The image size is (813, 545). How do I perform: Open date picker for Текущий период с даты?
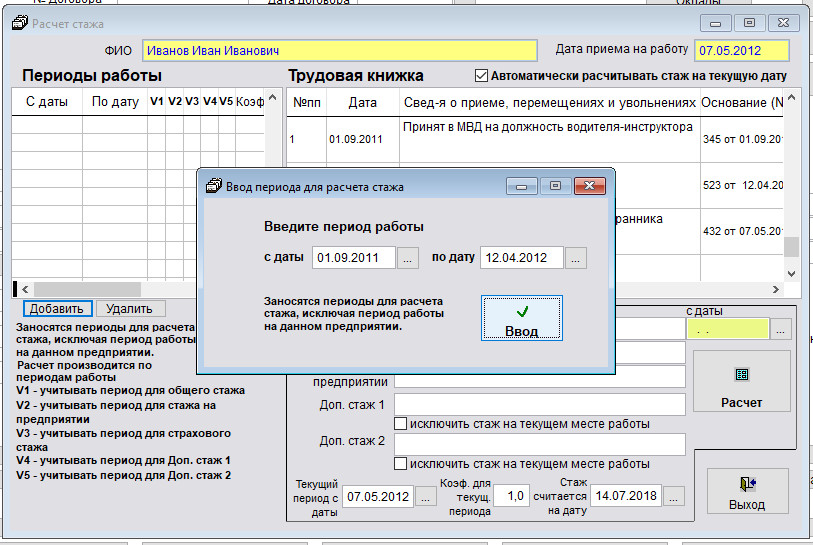click(x=426, y=497)
